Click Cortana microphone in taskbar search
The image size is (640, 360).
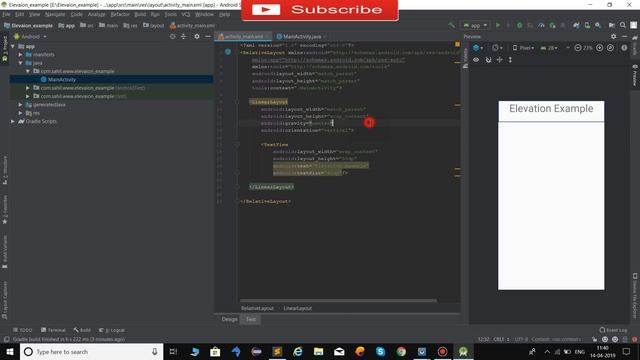[x=155, y=351]
